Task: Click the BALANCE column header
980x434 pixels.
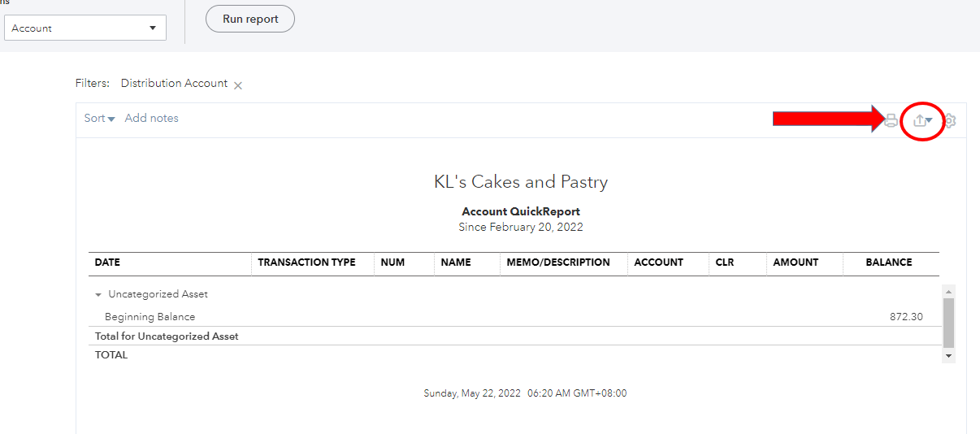Action: [x=888, y=263]
